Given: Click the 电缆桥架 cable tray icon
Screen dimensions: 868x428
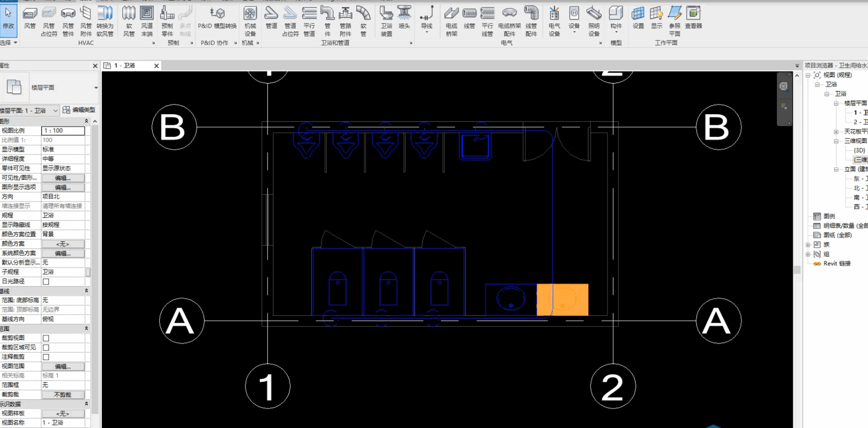Looking at the screenshot, I should coord(451,22).
